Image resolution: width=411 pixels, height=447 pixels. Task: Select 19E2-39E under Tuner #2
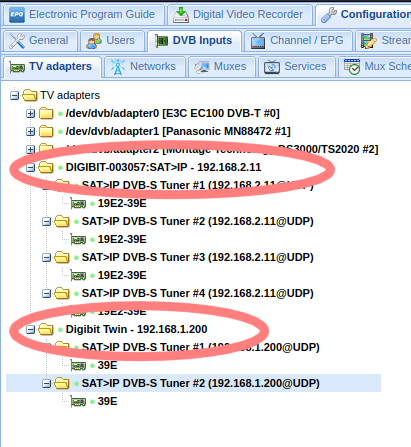[x=122, y=239]
